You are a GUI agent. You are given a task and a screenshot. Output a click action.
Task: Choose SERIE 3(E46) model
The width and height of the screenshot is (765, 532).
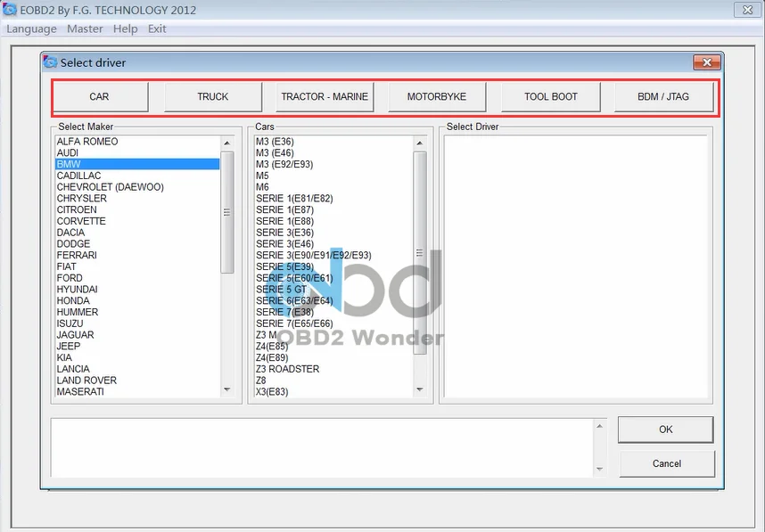(x=333, y=244)
